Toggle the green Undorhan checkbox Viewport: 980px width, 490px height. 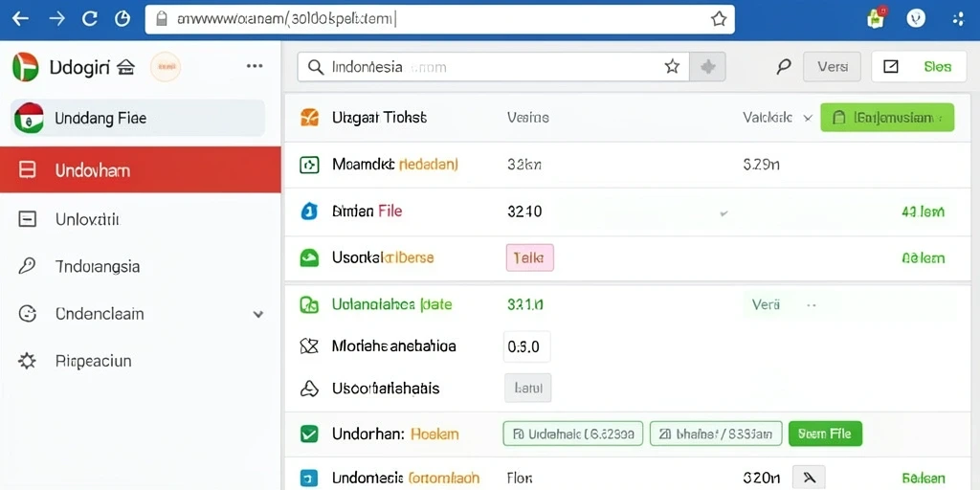pos(309,434)
